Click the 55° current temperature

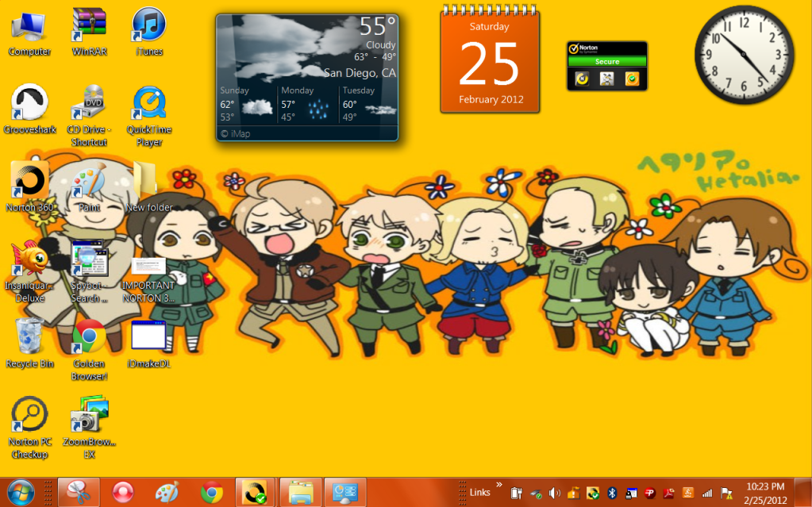378,26
